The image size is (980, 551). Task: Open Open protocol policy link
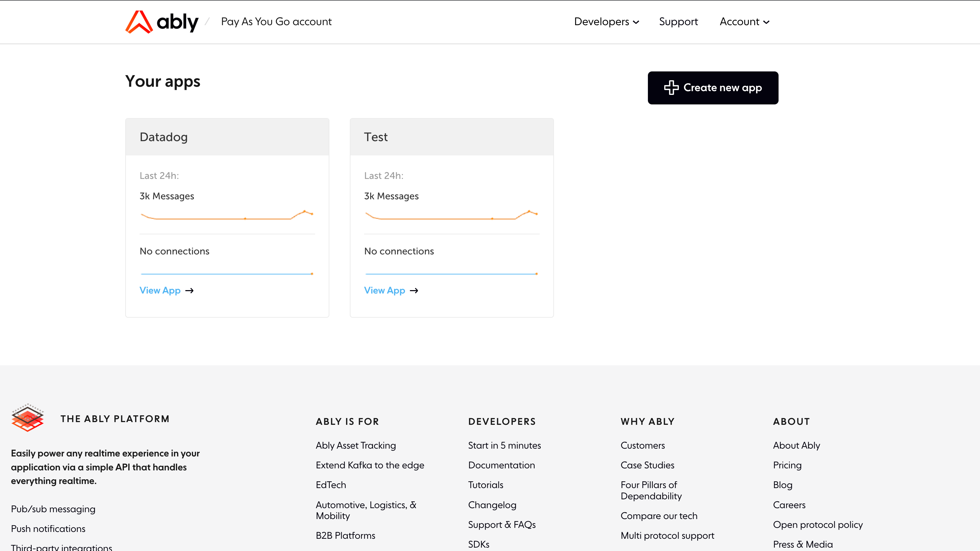(818, 525)
